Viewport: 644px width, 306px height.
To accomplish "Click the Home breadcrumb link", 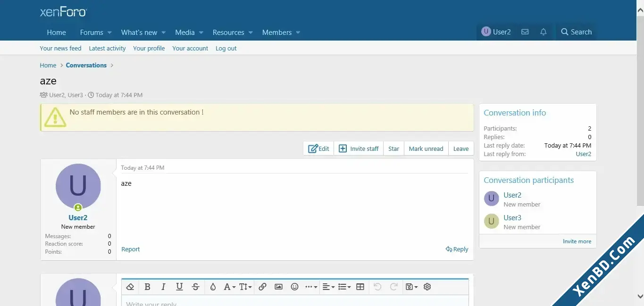I will click(48, 65).
